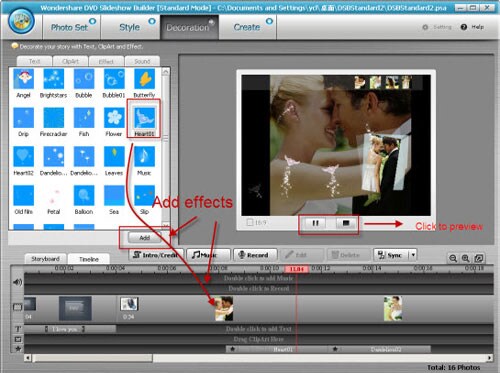Choose the Sea effect
500x373 pixels.
click(114, 195)
